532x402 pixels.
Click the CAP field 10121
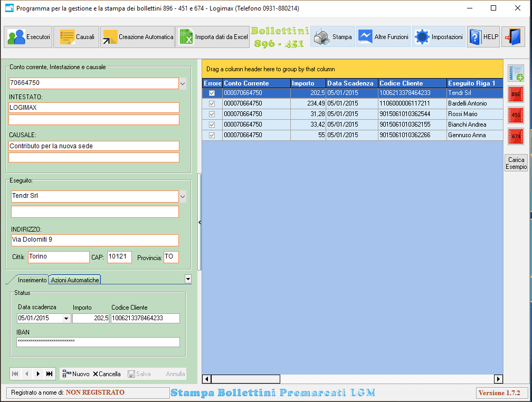pos(119,257)
